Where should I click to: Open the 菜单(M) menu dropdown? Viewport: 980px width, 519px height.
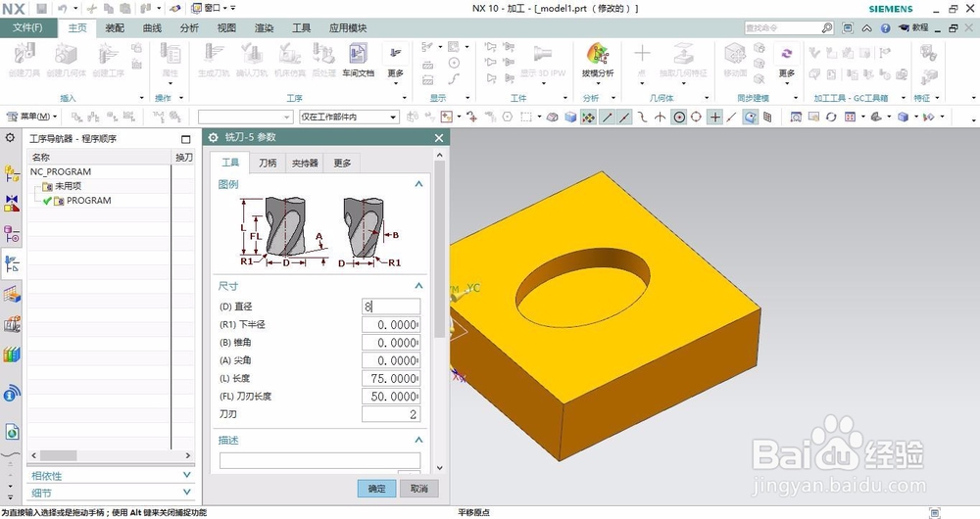pyautogui.click(x=32, y=117)
